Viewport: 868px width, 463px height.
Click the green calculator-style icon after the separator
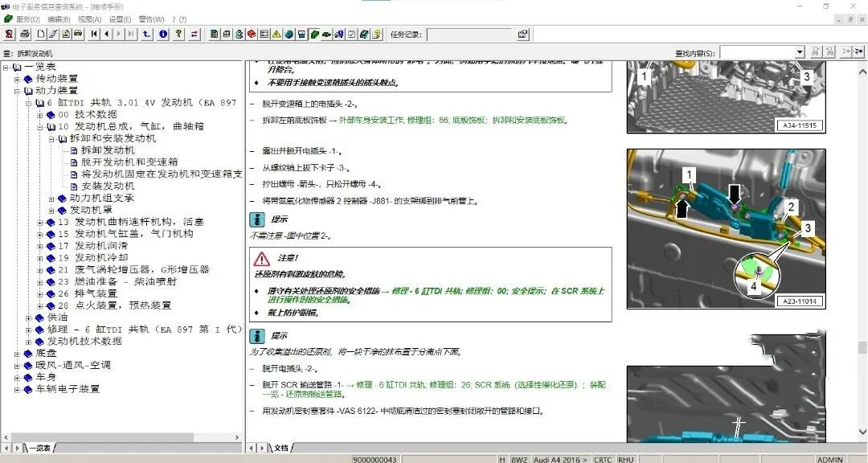click(215, 35)
